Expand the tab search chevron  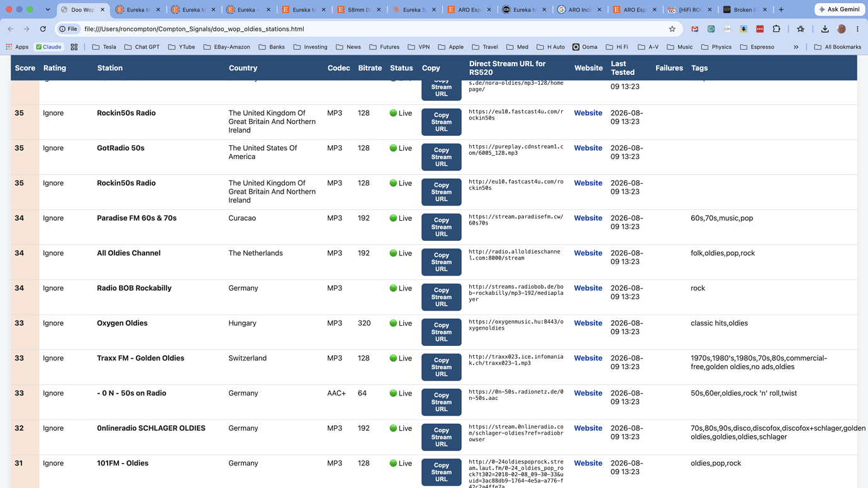48,9
